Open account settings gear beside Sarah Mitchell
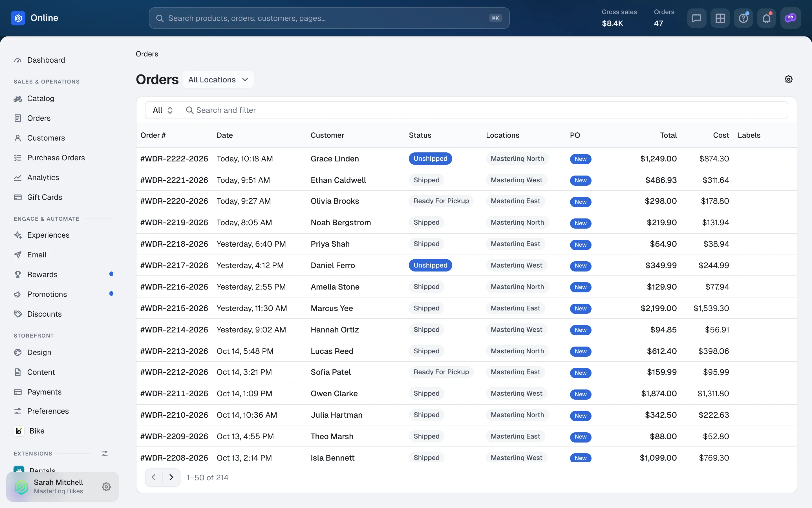Screen dimensions: 812x508 (x=106, y=487)
